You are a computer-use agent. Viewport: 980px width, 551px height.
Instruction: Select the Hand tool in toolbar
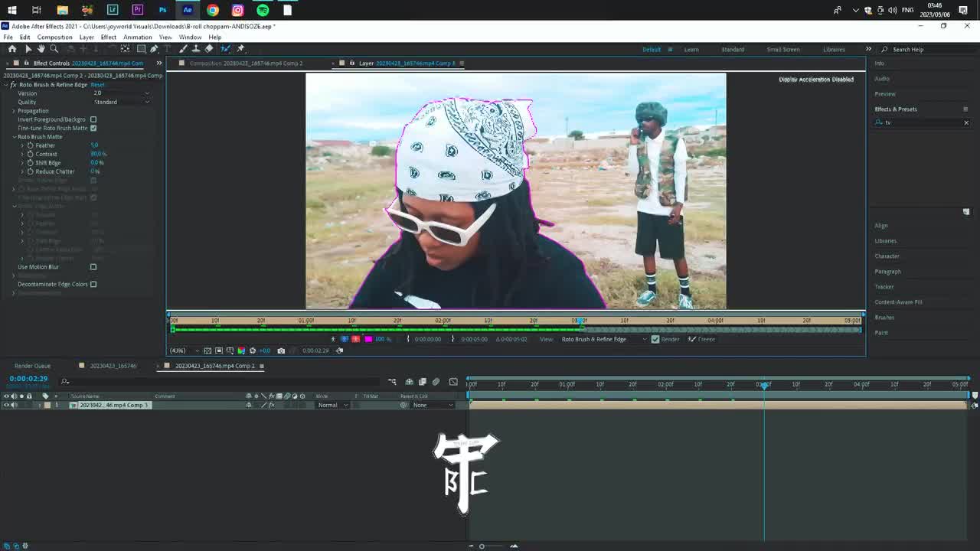(41, 49)
